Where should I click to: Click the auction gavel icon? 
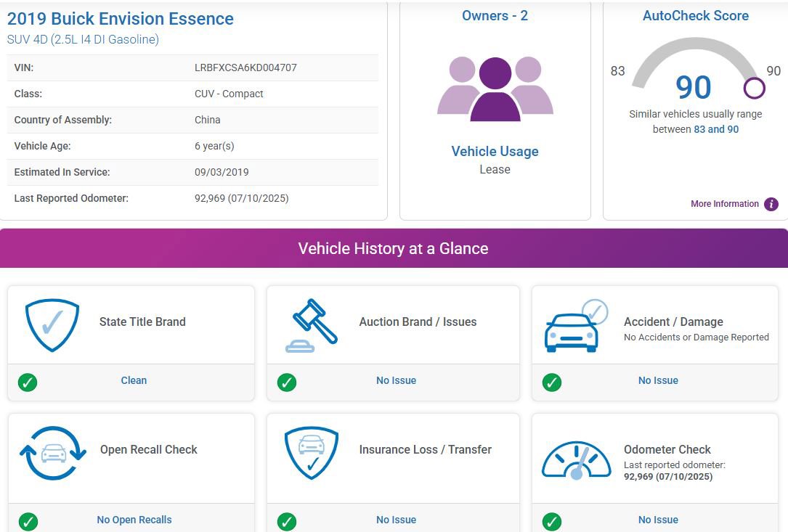point(312,325)
